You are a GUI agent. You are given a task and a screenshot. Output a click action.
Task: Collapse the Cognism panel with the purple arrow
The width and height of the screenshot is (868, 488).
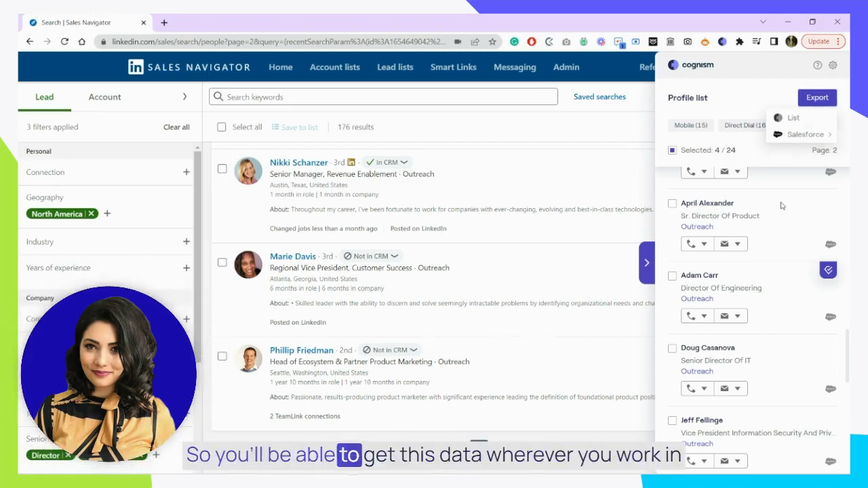[646, 262]
